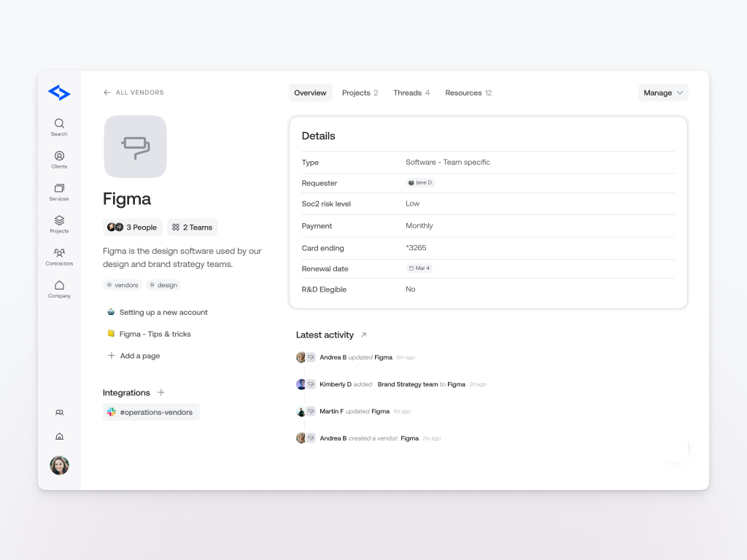Click the Software - Team specific type value
The height and width of the screenshot is (560, 747).
tap(448, 162)
